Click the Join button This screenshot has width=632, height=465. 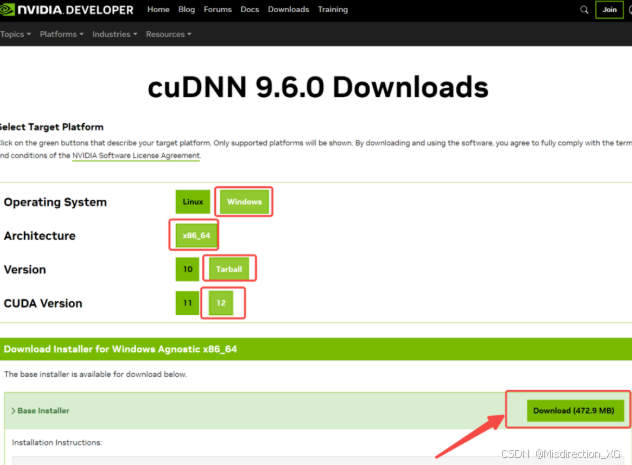coord(609,10)
